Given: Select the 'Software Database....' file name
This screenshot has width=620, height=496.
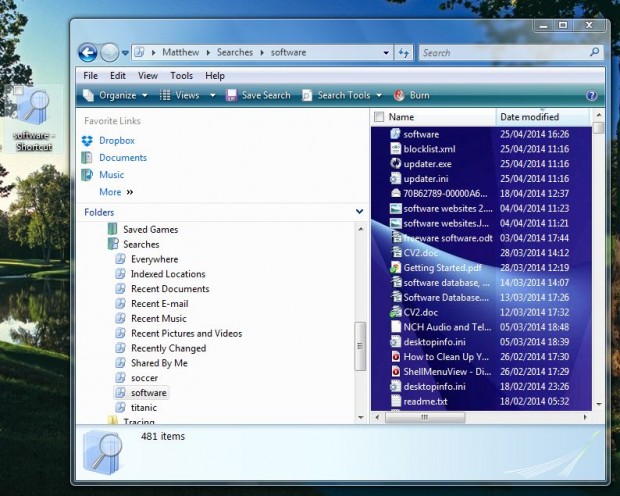Looking at the screenshot, I should point(446,297).
